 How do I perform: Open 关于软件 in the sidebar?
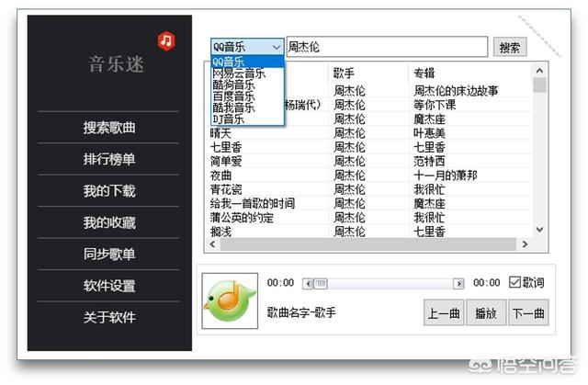[108, 317]
